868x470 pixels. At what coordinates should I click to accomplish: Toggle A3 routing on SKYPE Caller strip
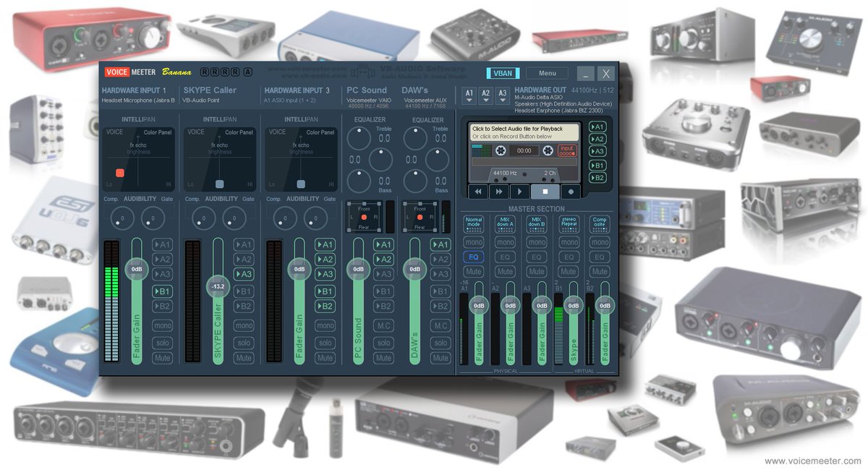pos(244,274)
